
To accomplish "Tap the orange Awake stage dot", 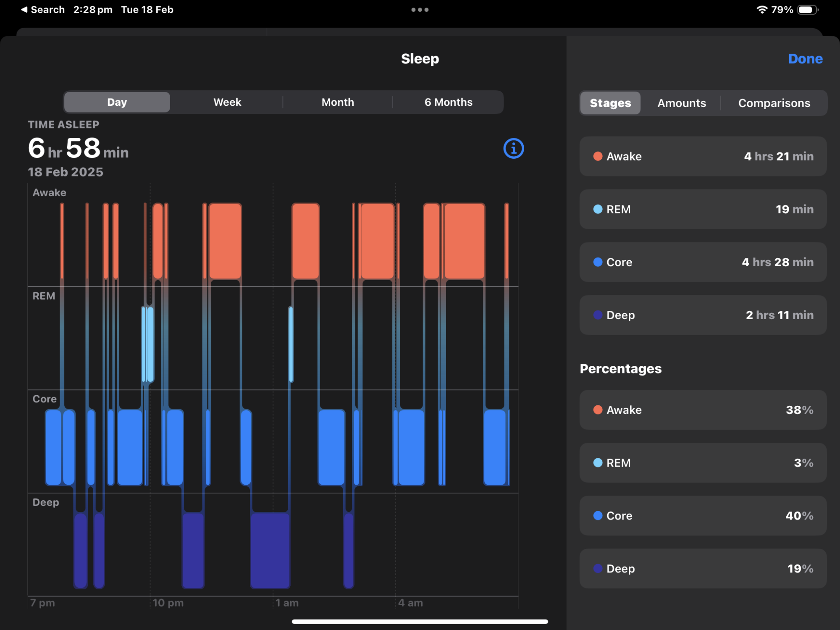I will pyautogui.click(x=598, y=156).
